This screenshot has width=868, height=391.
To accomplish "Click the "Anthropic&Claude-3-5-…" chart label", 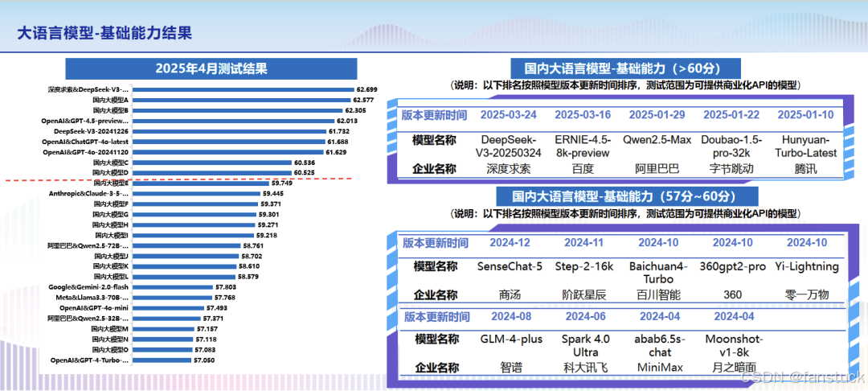I will click(88, 194).
